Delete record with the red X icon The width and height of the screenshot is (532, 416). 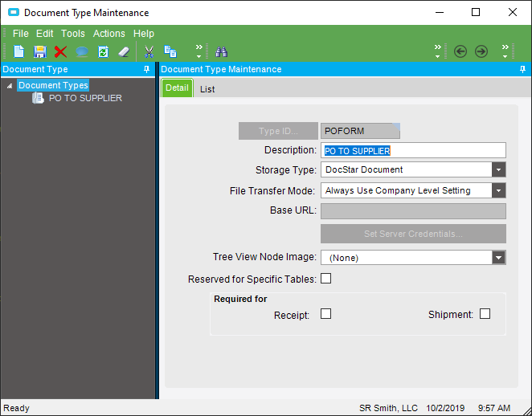click(61, 52)
